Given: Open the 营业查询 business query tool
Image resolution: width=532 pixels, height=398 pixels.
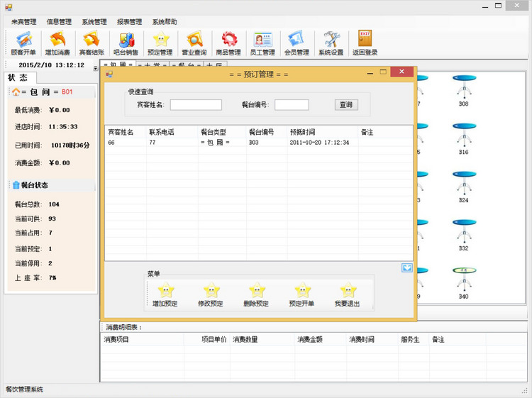Looking at the screenshot, I should [194, 43].
